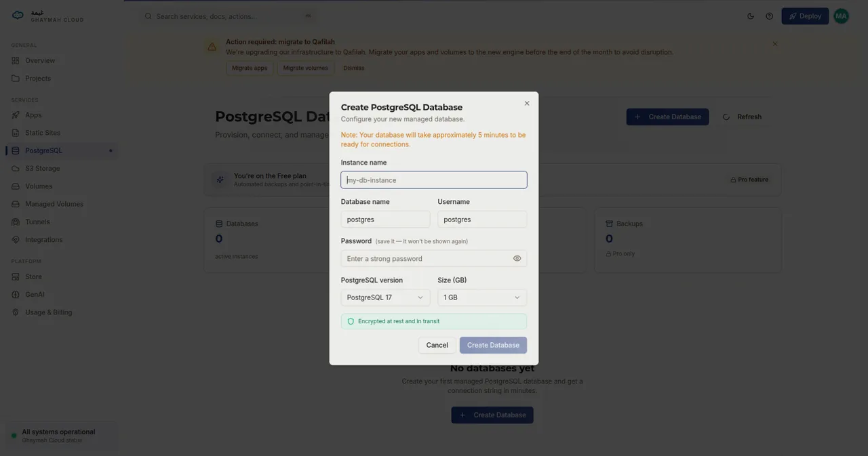The width and height of the screenshot is (868, 456).
Task: Dismiss the migration notice
Action: pyautogui.click(x=354, y=68)
